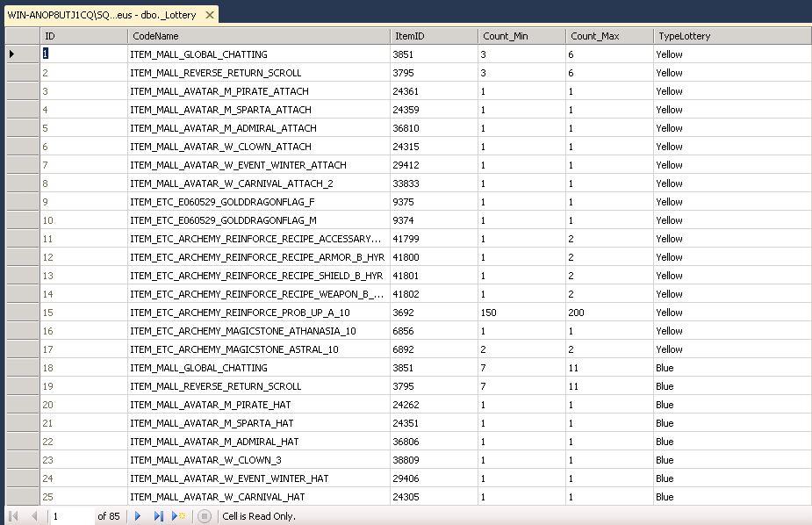Screen dimensions: 812x525
Task: Go to previous record arrow
Action: click(x=34, y=515)
